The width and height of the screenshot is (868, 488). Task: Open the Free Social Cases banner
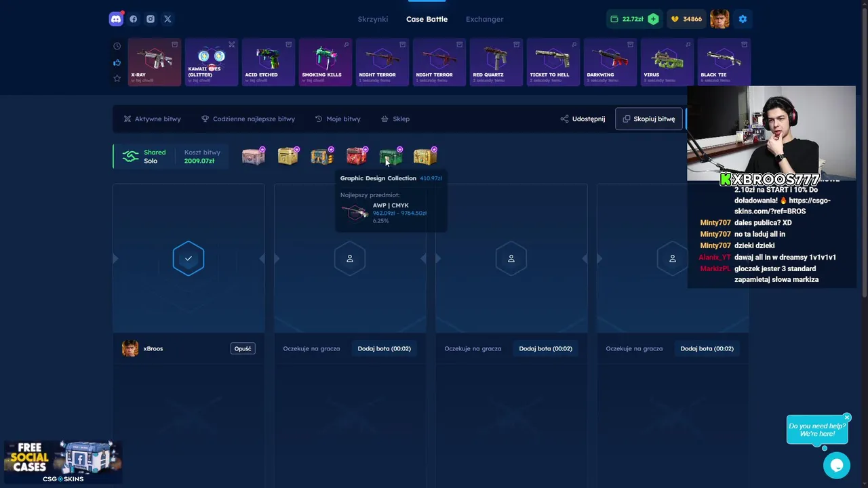[x=62, y=462]
